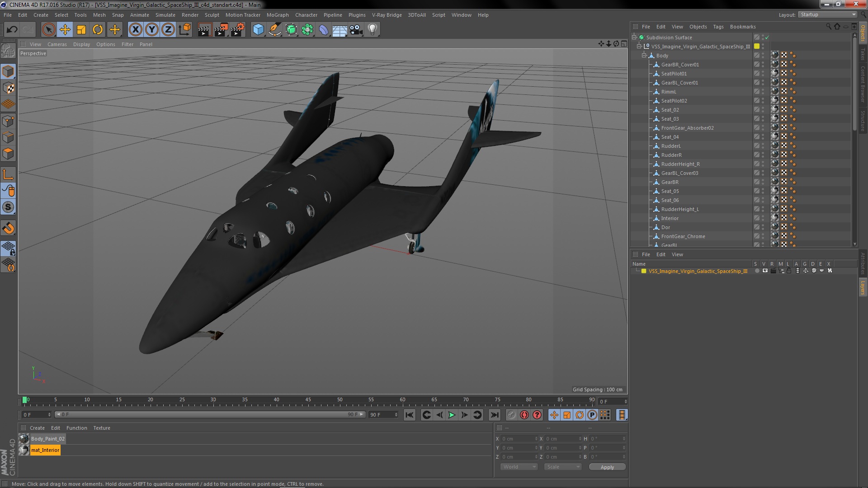Image resolution: width=868 pixels, height=488 pixels.
Task: Add a Light object
Action: tap(373, 30)
